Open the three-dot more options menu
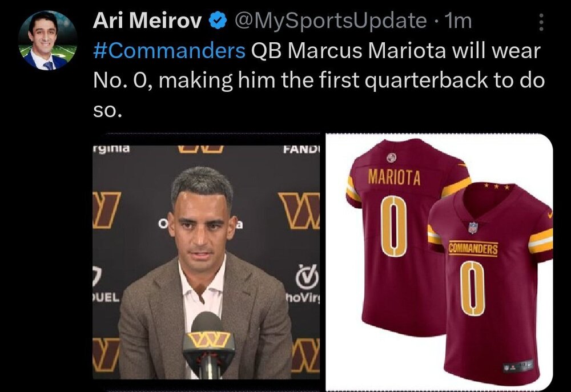This screenshot has height=392, width=571. [541, 22]
